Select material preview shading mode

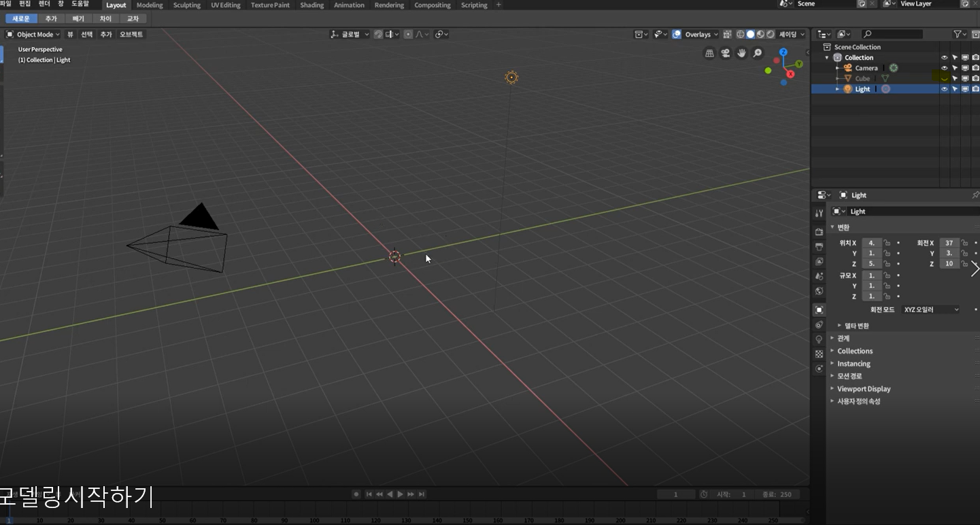pyautogui.click(x=761, y=34)
